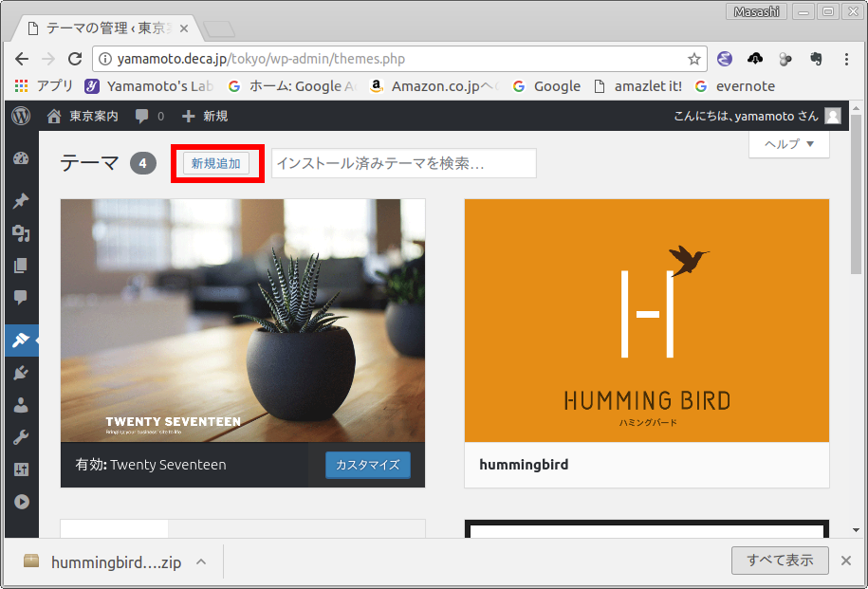Open the Dashboard from the sidebar
Viewport: 868px width, 589px height.
pos(21,158)
